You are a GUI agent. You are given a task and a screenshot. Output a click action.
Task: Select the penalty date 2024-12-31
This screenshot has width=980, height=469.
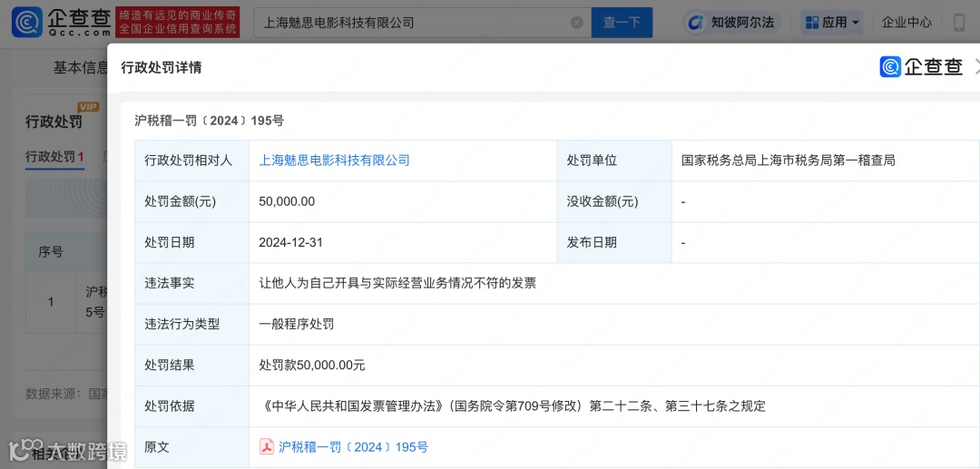[x=290, y=242]
